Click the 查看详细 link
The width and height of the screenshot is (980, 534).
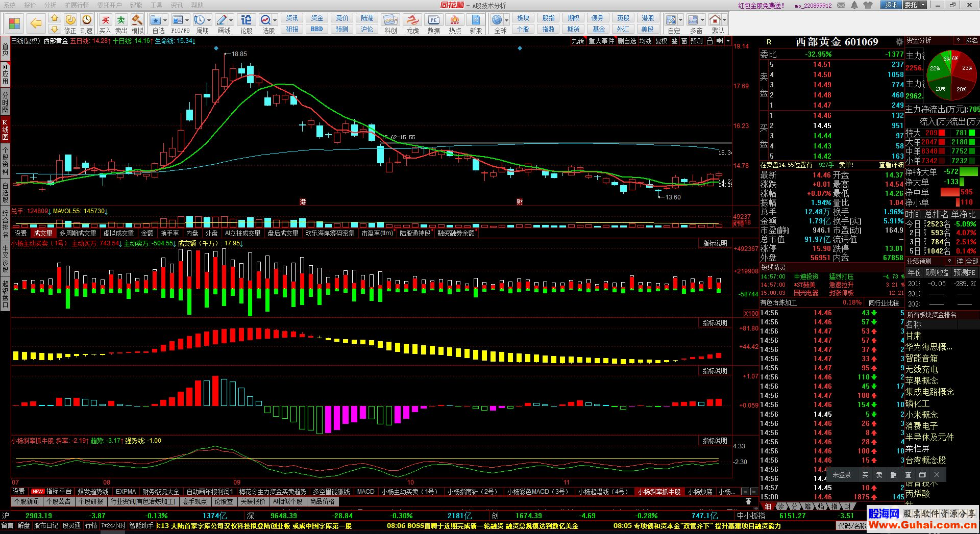[x=891, y=165]
